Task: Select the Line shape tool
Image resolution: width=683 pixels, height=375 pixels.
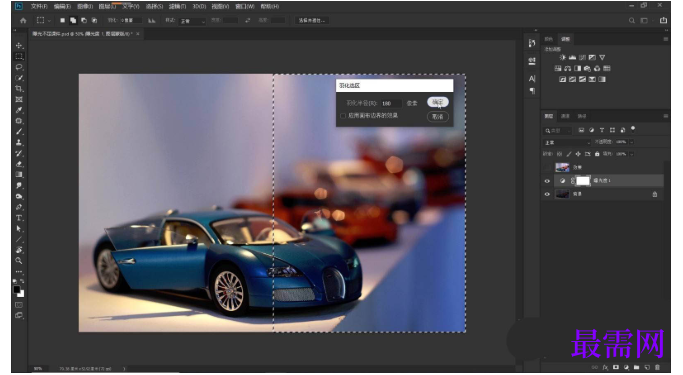Action: (19, 239)
